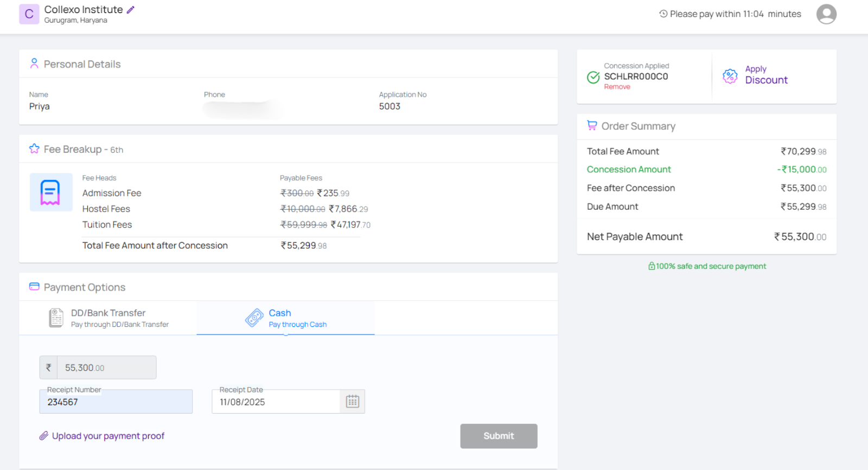Click the calendar icon in Receipt Date
The width and height of the screenshot is (868, 470).
tap(353, 402)
